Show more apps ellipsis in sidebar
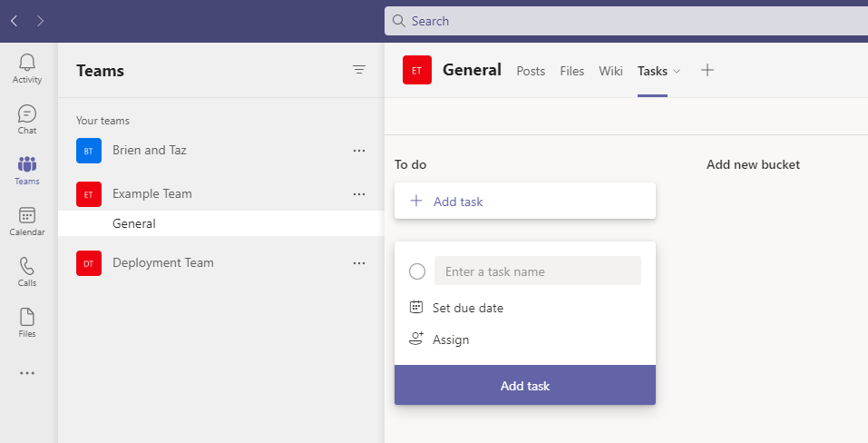The width and height of the screenshot is (868, 443). tap(26, 373)
